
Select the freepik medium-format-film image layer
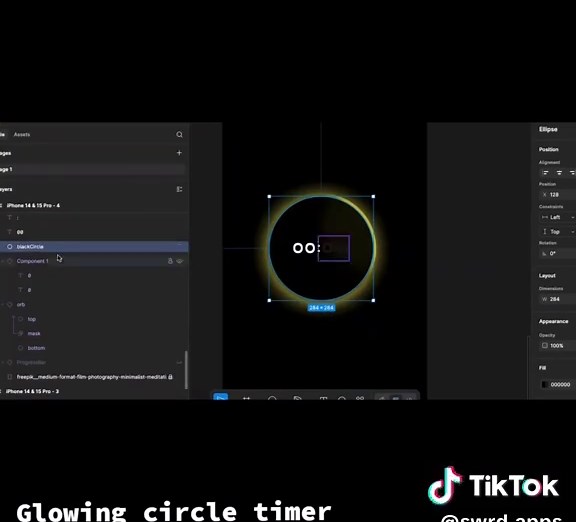91,377
